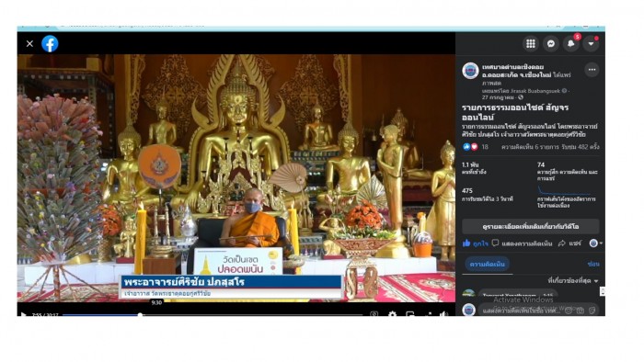Toggle the video volume speaker icon

tap(443, 314)
